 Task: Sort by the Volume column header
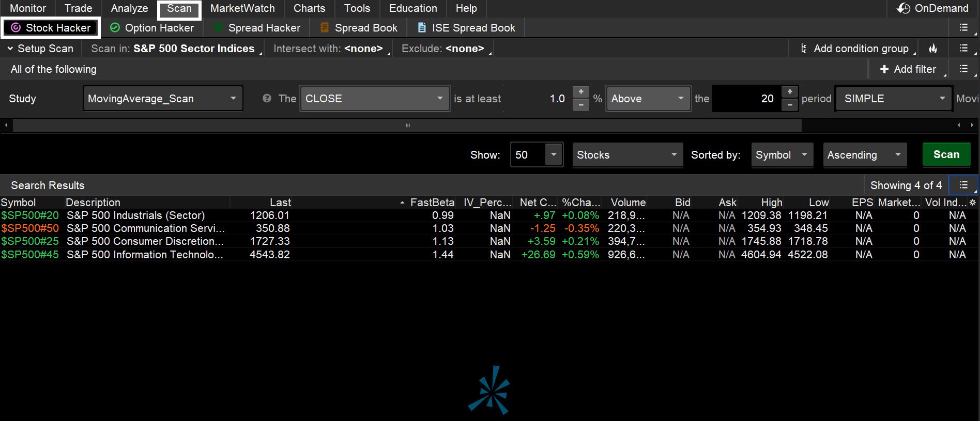628,202
